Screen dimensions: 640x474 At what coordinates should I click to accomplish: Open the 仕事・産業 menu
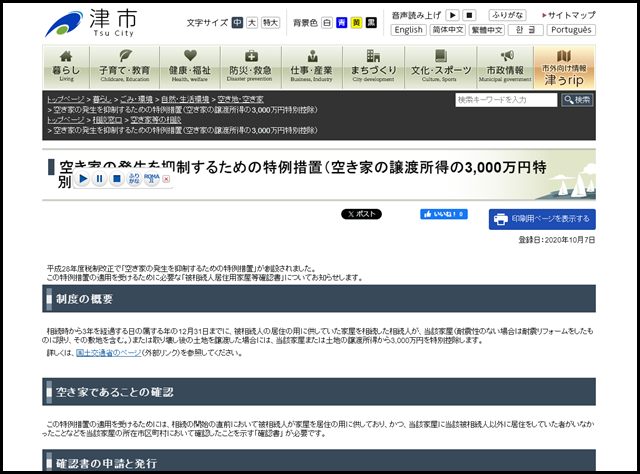click(312, 67)
